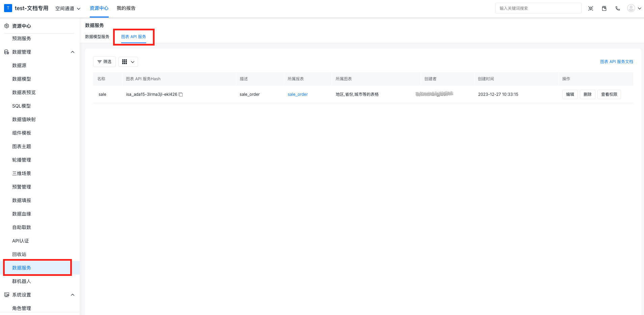The image size is (644, 315).
Task: Click the 图表 API 服务Hash column header
Action: tap(143, 79)
